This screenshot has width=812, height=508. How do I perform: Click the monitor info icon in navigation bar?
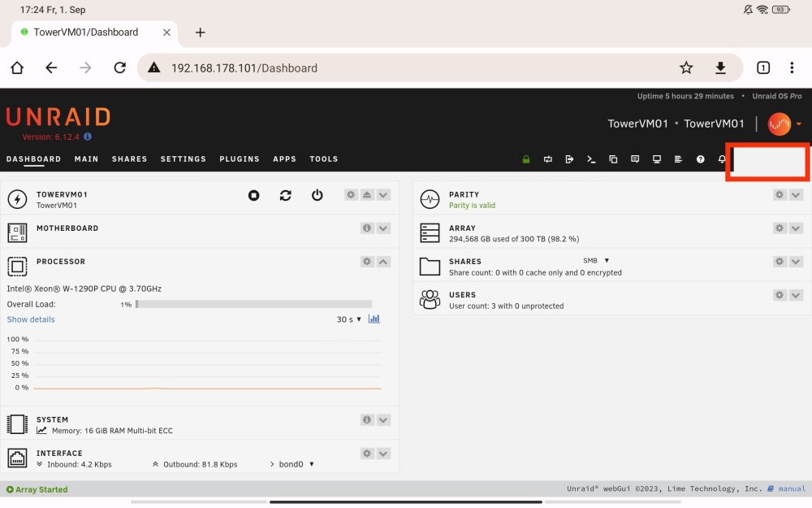pos(657,159)
